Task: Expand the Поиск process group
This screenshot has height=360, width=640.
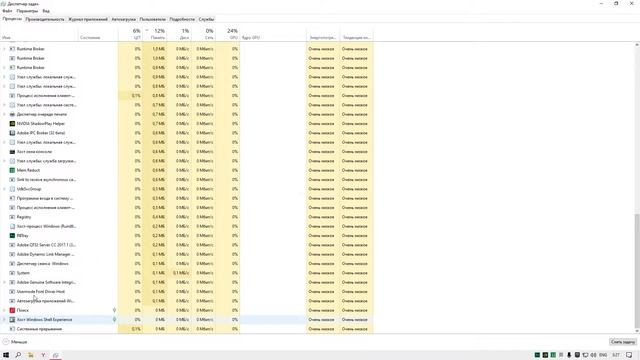Action: [4, 310]
